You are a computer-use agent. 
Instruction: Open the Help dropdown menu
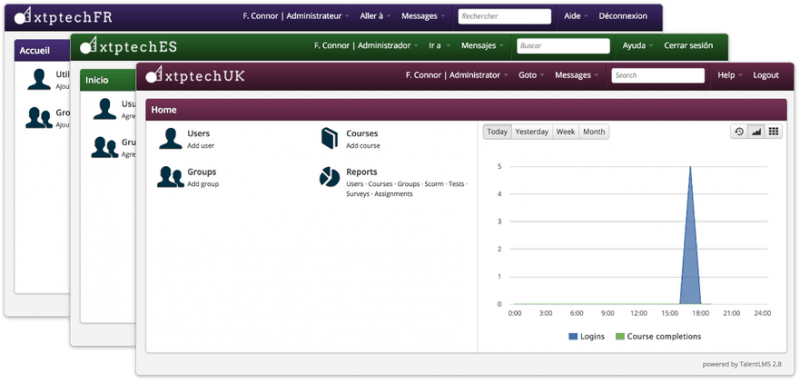[730, 75]
